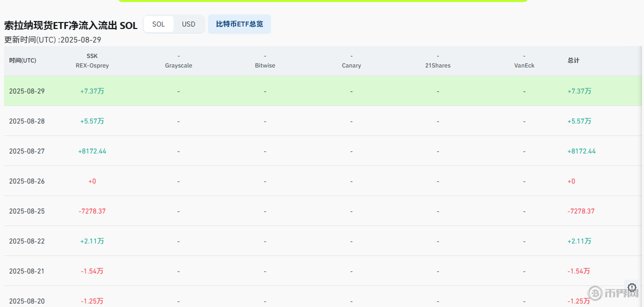Click the Bitwise column header

pos(265,60)
